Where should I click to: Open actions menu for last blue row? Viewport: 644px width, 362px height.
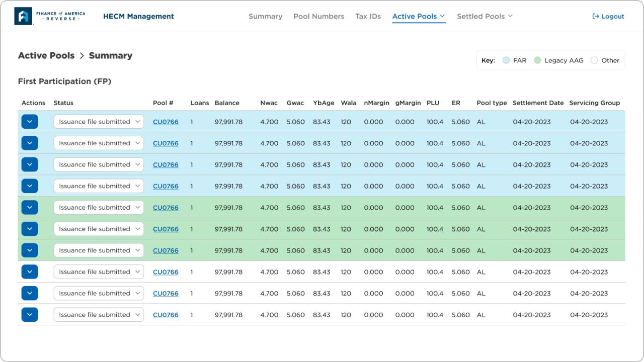click(30, 186)
